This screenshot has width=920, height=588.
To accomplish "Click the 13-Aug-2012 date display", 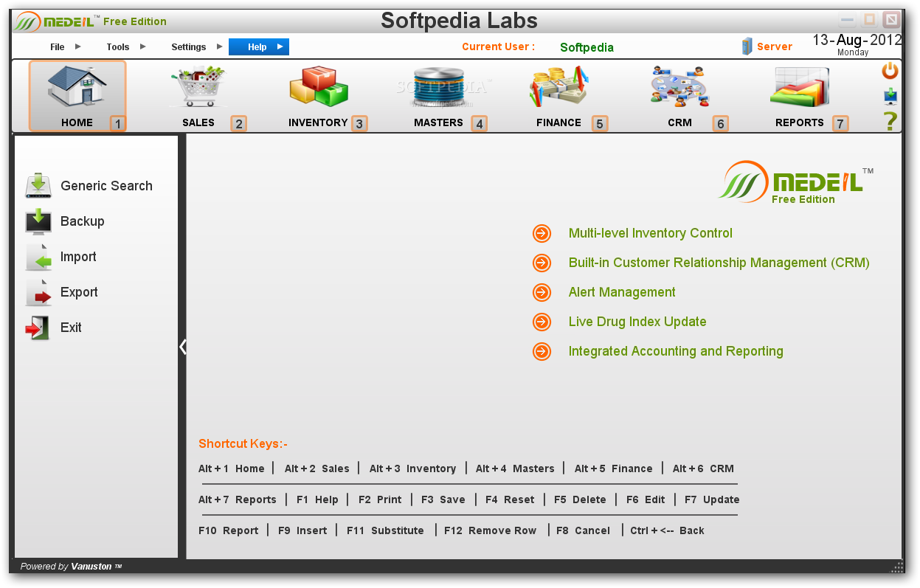I will [857, 40].
